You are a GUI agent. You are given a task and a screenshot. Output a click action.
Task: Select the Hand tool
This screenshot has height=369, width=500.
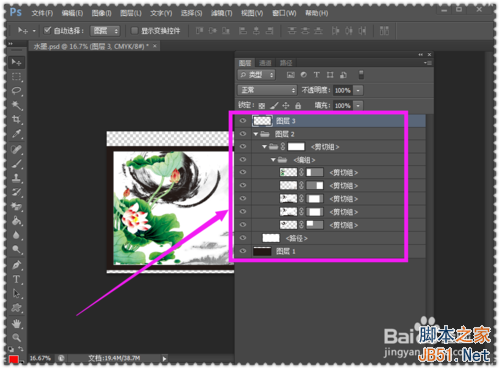(x=16, y=323)
